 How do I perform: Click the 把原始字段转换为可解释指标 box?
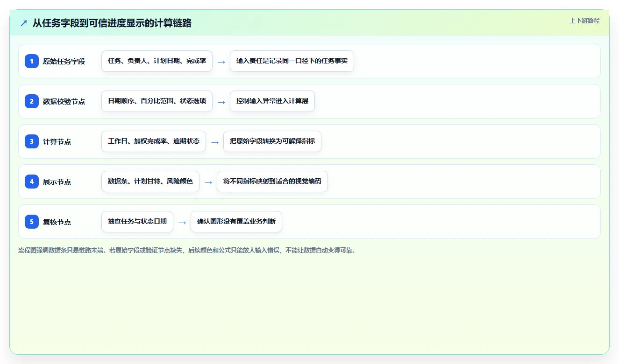point(272,141)
